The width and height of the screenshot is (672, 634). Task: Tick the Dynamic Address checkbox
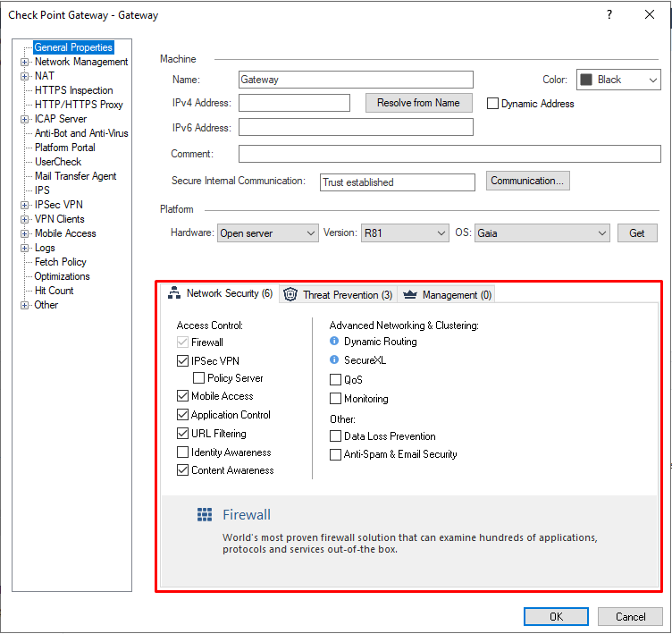pos(492,104)
